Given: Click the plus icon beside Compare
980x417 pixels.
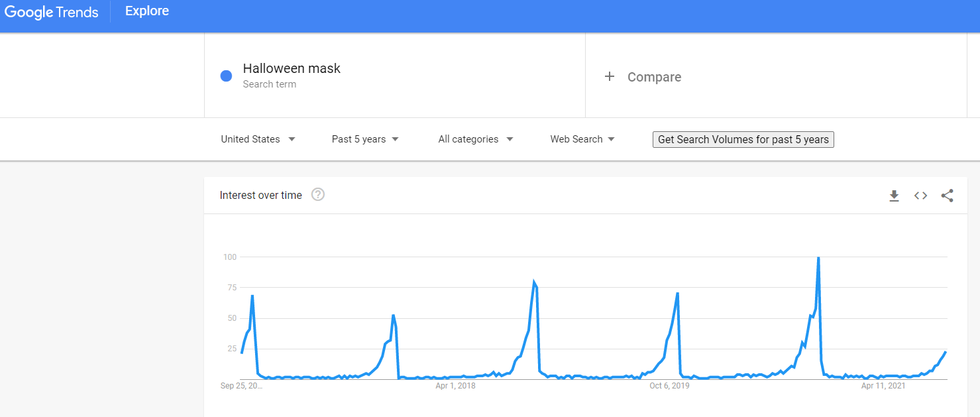Looking at the screenshot, I should [610, 77].
